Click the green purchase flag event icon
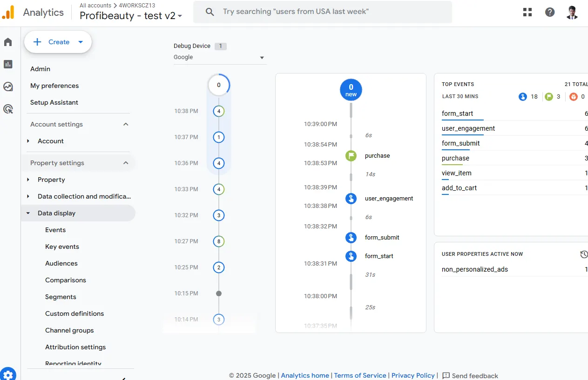 351,156
